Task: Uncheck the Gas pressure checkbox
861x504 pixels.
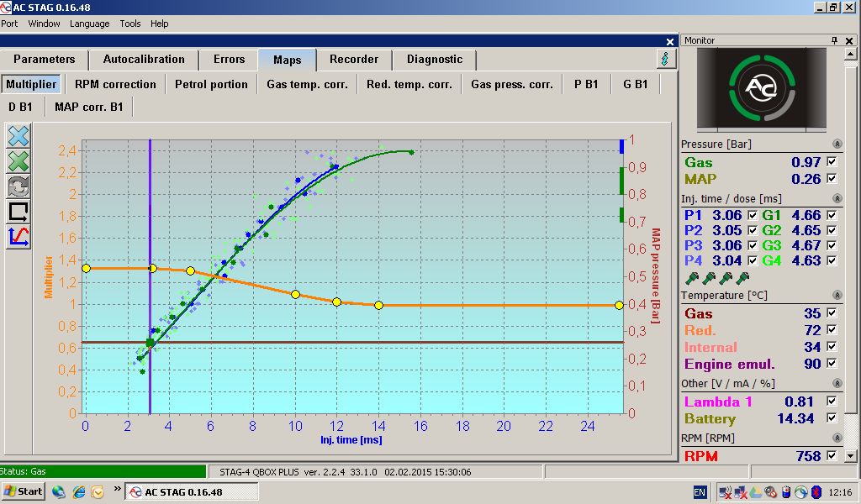Action: (832, 162)
